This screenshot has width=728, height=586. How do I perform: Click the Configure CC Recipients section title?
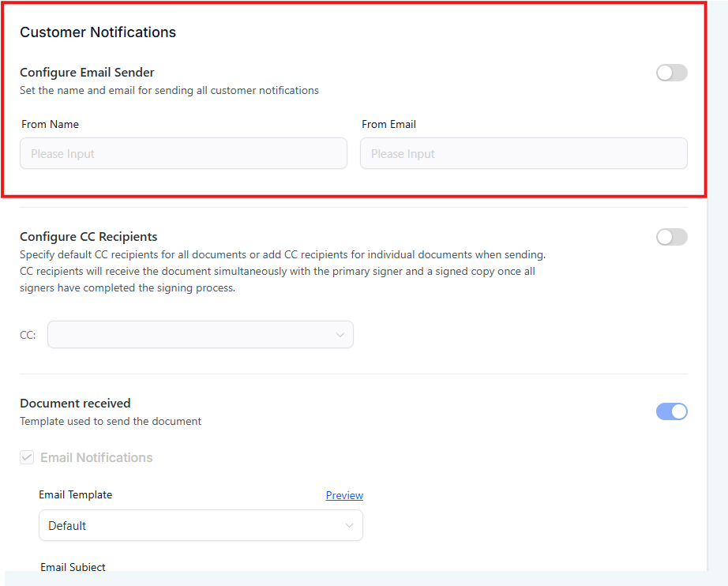88,237
